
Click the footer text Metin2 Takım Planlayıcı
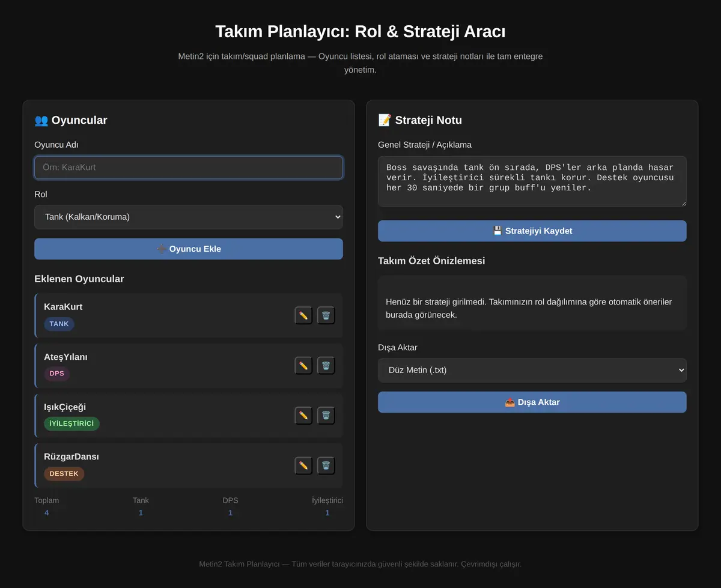(360, 564)
